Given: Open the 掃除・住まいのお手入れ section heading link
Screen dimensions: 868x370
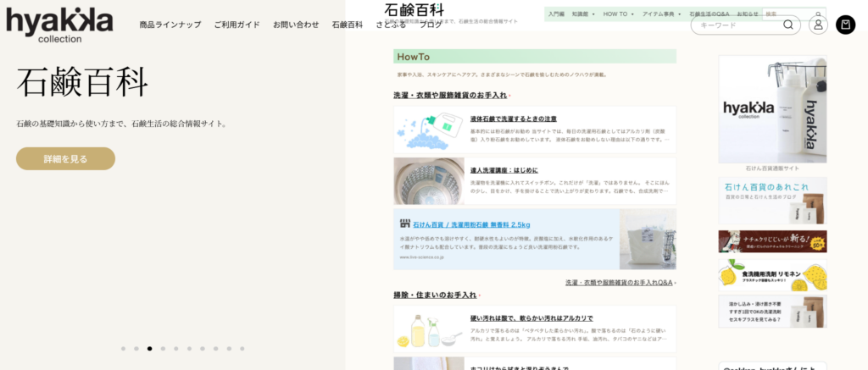Looking at the screenshot, I should pyautogui.click(x=435, y=295).
